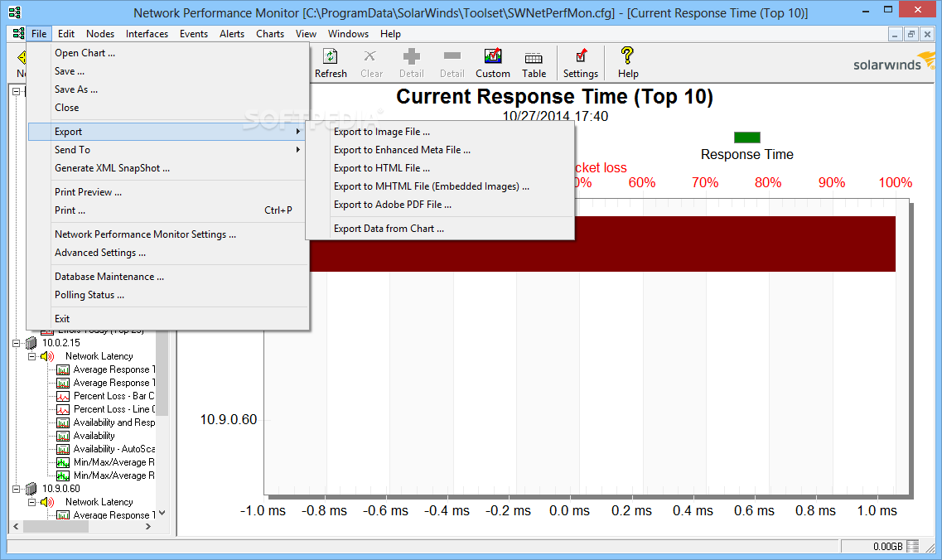
Task: Choose Open Chart from File menu
Action: point(168,53)
